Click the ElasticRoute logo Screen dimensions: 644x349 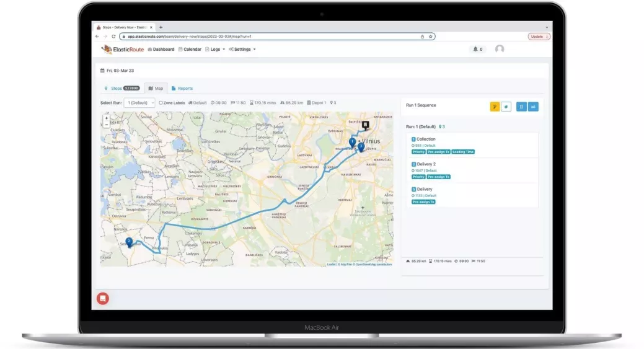(x=122, y=49)
